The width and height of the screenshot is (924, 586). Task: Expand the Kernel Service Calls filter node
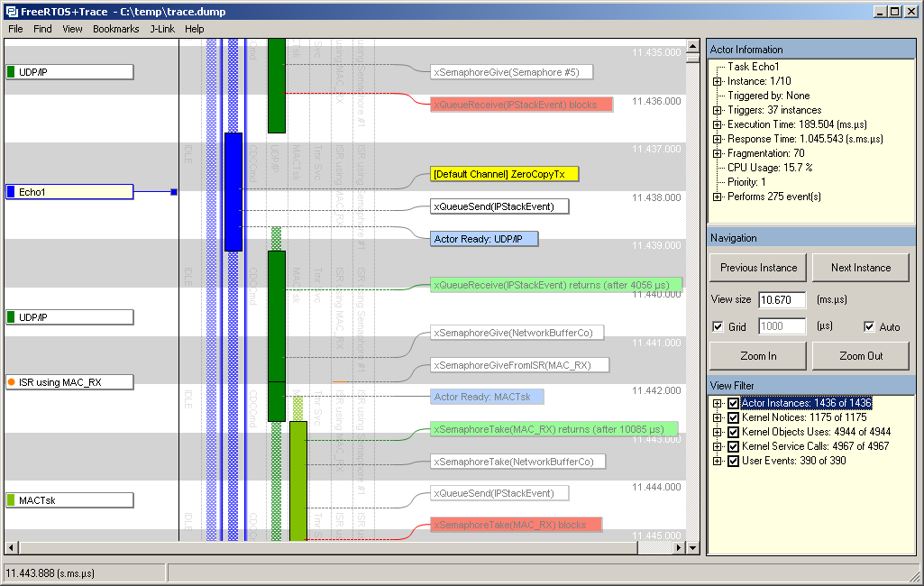click(x=718, y=447)
